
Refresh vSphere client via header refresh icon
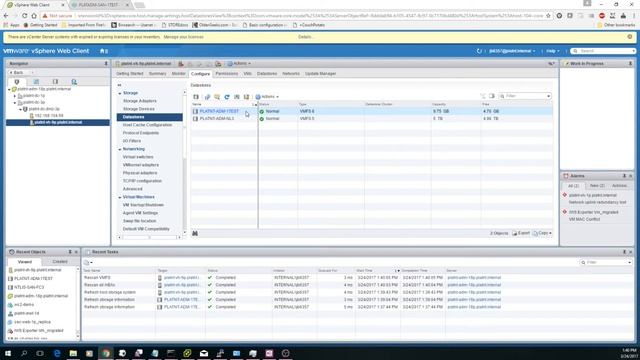click(x=479, y=51)
